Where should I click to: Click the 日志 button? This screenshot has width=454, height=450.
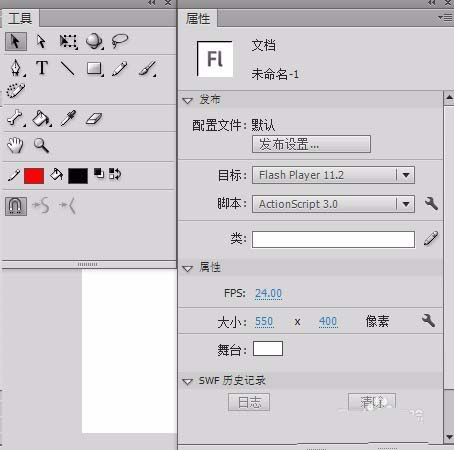coord(249,402)
